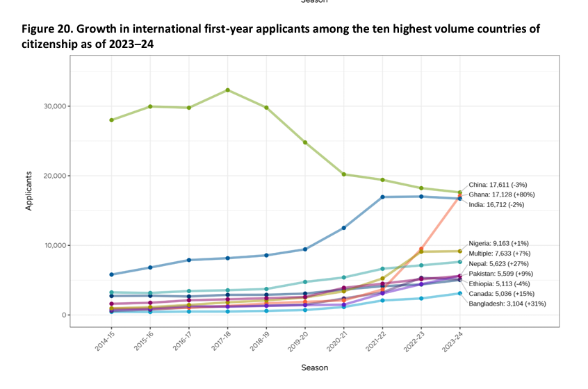Click the teal Multiple data point at 2019-20

coord(305,282)
